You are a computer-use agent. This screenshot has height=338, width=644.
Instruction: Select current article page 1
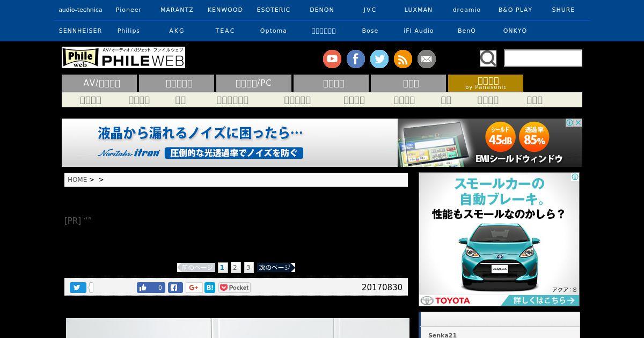pyautogui.click(x=223, y=267)
